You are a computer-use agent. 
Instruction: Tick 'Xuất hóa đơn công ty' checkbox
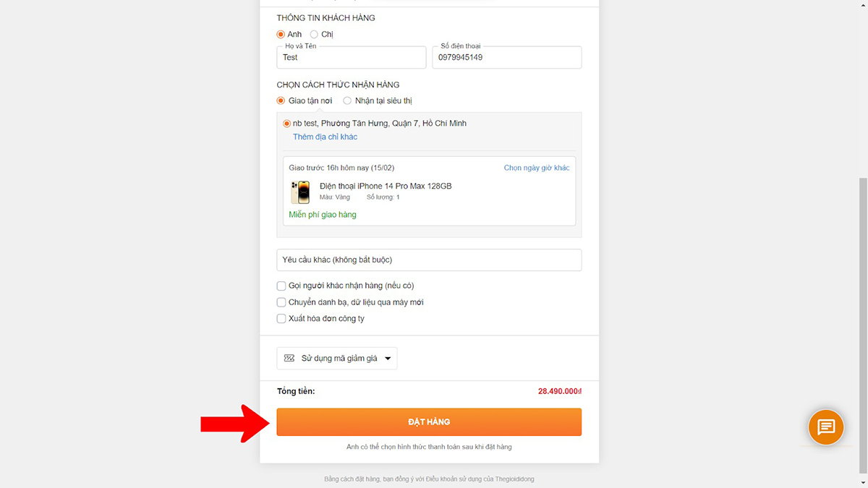(x=281, y=319)
